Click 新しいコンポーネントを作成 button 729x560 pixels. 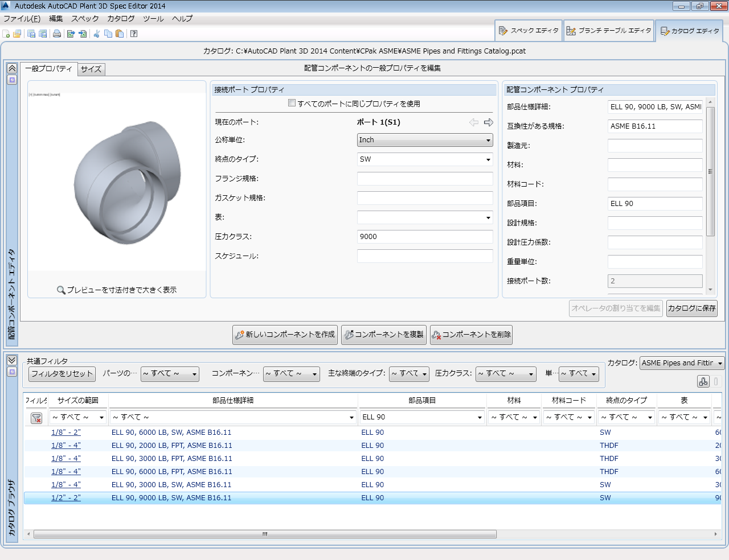click(285, 335)
